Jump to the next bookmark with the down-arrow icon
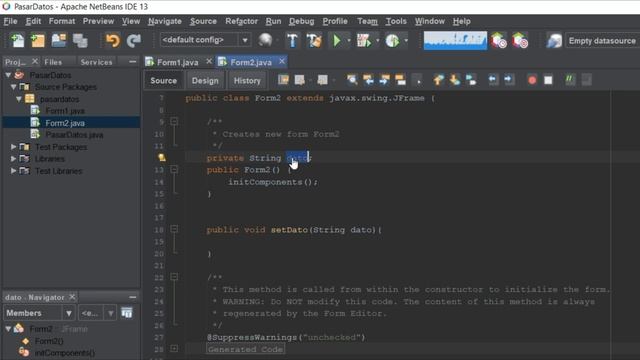Viewport: 640px width, 360px height. click(455, 80)
